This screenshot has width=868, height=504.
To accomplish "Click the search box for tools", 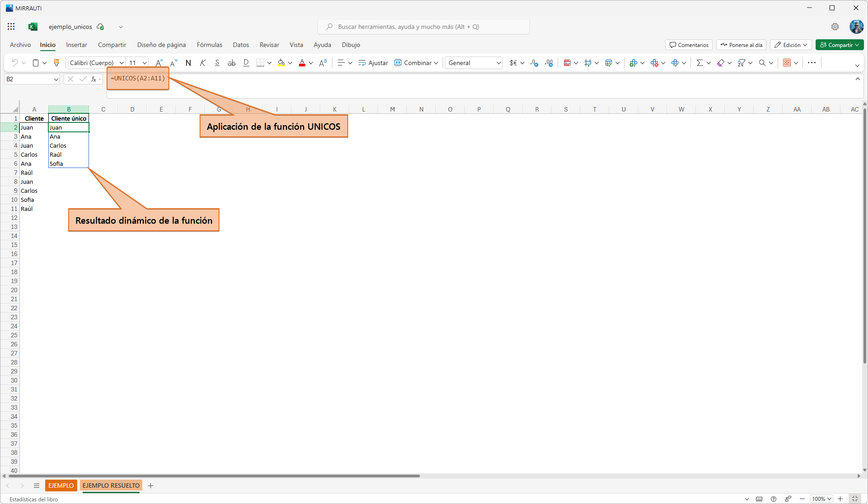I will point(424,27).
